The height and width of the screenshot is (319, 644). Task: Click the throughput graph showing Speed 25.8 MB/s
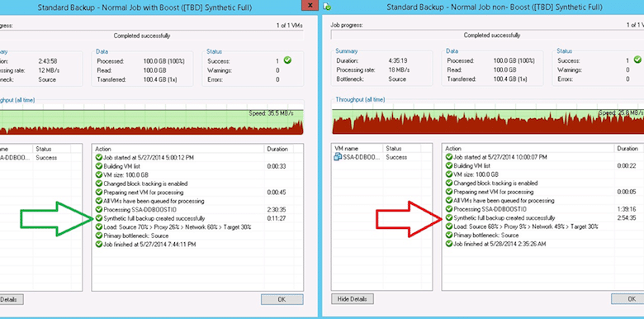coord(488,119)
